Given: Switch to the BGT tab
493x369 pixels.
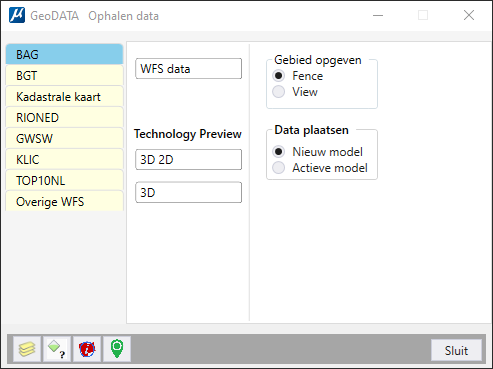Looking at the screenshot, I should coord(64,75).
